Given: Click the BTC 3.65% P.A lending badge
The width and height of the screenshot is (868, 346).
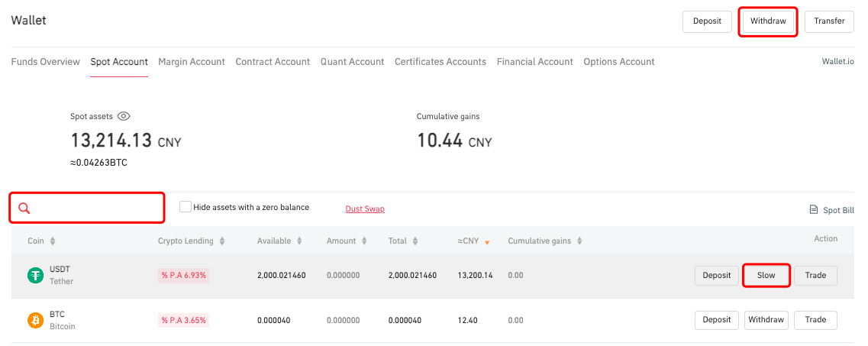Looking at the screenshot, I should click(x=184, y=320).
